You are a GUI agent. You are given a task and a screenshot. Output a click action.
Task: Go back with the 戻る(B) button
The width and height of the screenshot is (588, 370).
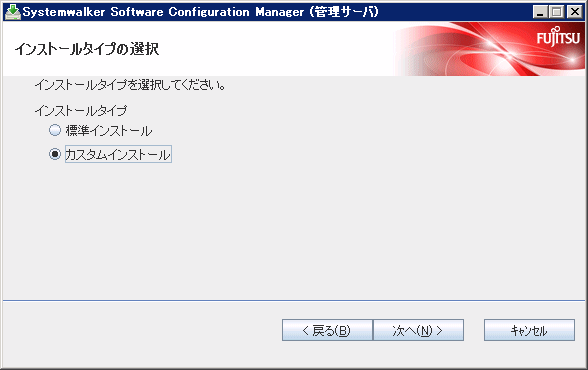click(x=327, y=330)
